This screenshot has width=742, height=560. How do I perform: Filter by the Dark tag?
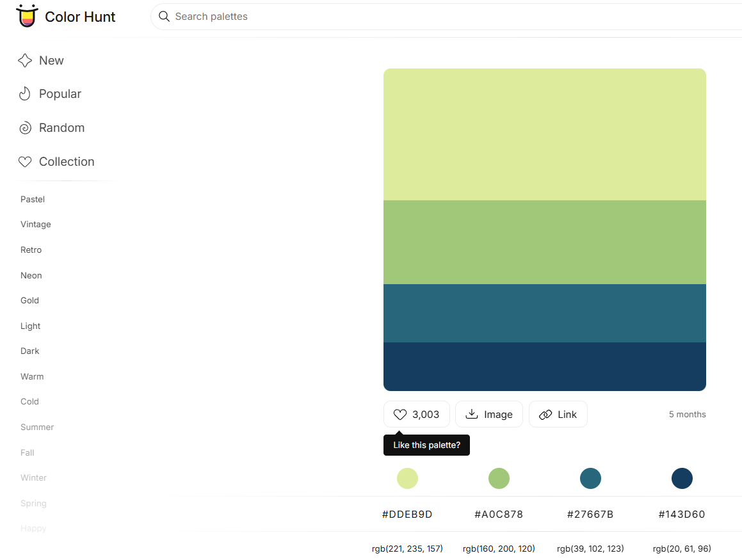click(30, 351)
